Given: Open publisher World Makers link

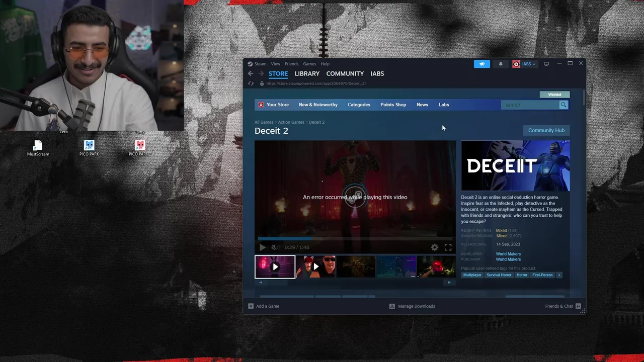Looking at the screenshot, I should point(508,259).
